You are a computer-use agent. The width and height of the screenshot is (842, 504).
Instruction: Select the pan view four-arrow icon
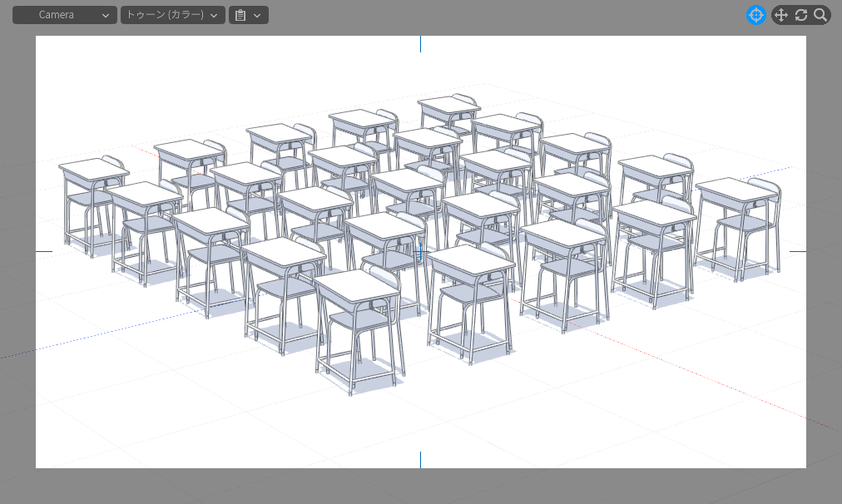(x=780, y=15)
